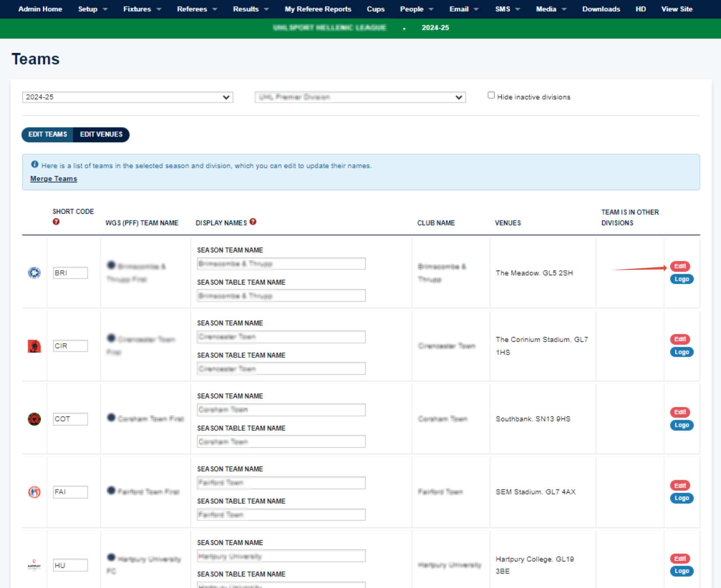
Task: Click the COT team round crest logo
Action: 34,419
